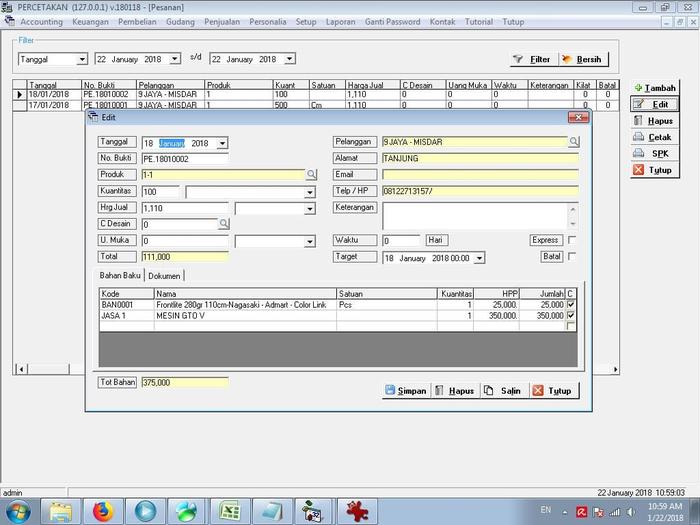Screen dimensions: 700x525
Task: Tick the Batal checkbox in Edit dialog
Action: (572, 257)
